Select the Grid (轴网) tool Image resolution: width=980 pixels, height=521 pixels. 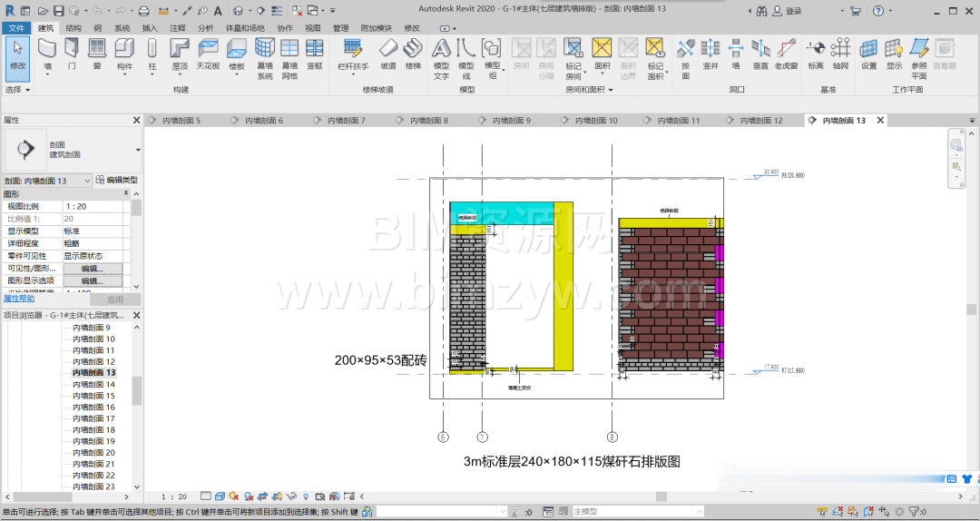tap(840, 54)
